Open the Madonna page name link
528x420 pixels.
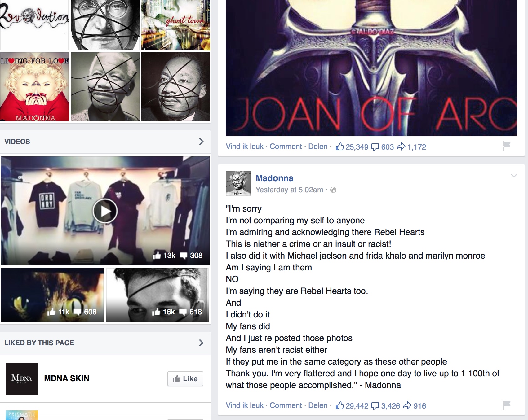point(274,178)
